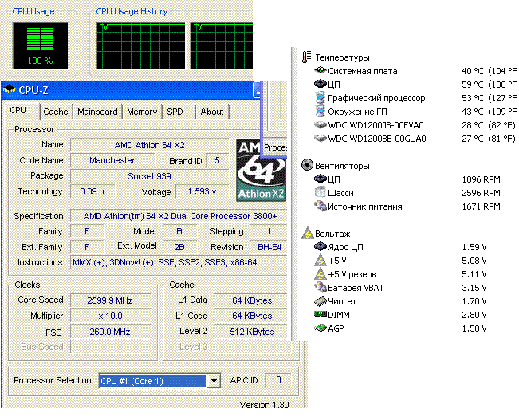Viewport: 519px width, 420px height.
Task: Click the Вентиляторы fan icon
Action: (x=307, y=164)
